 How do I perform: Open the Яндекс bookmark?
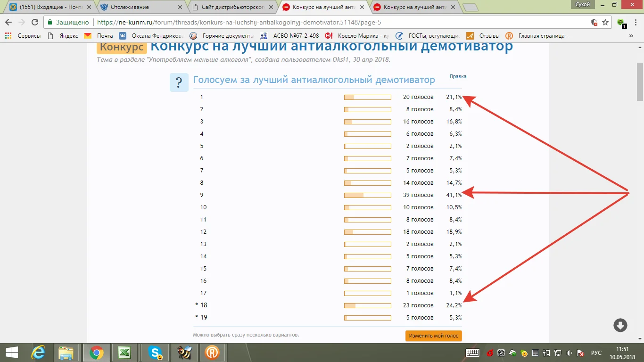pos(64,36)
